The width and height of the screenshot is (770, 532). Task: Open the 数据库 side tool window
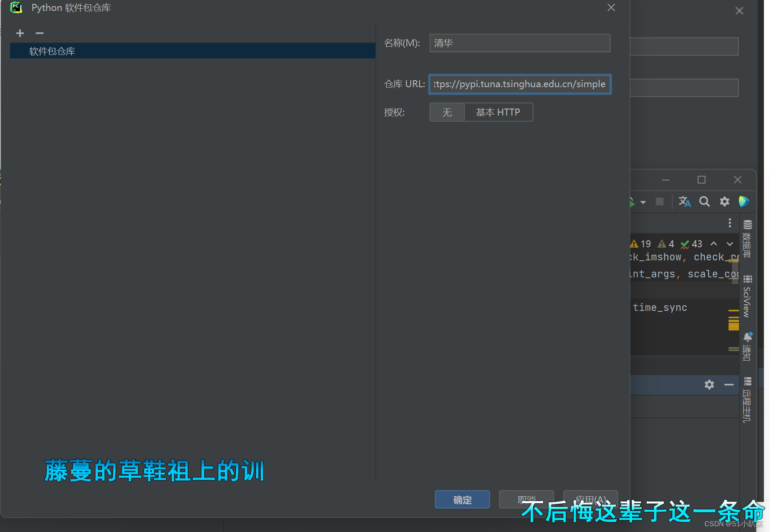coord(747,239)
